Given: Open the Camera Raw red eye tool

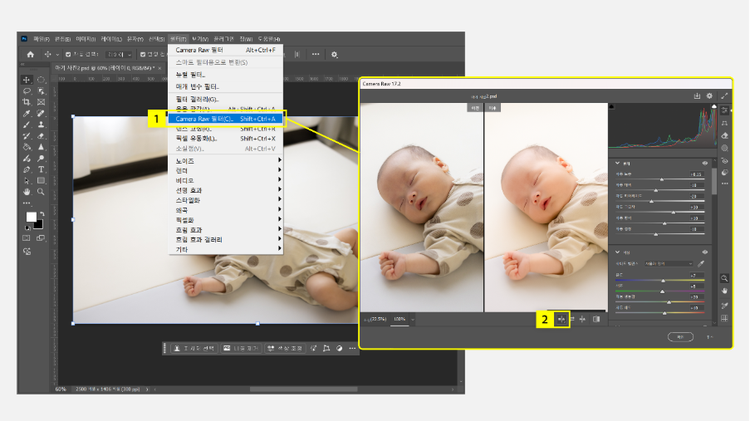Looking at the screenshot, I should click(725, 161).
